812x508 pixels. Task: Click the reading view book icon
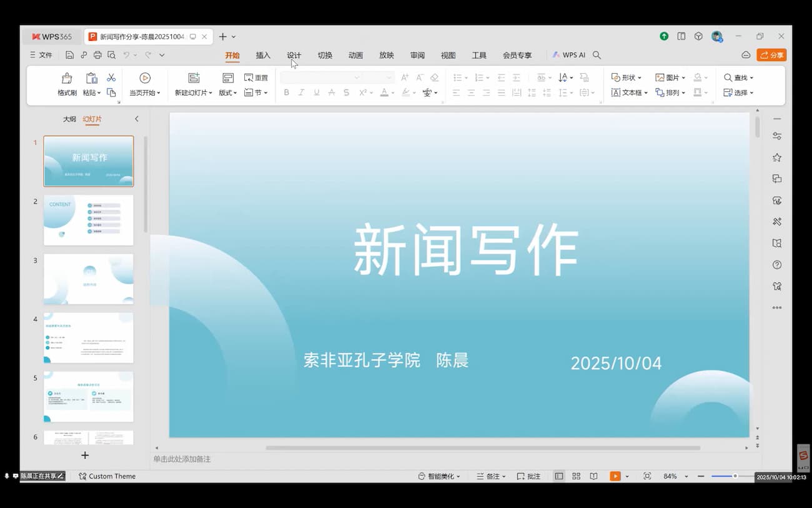593,476
